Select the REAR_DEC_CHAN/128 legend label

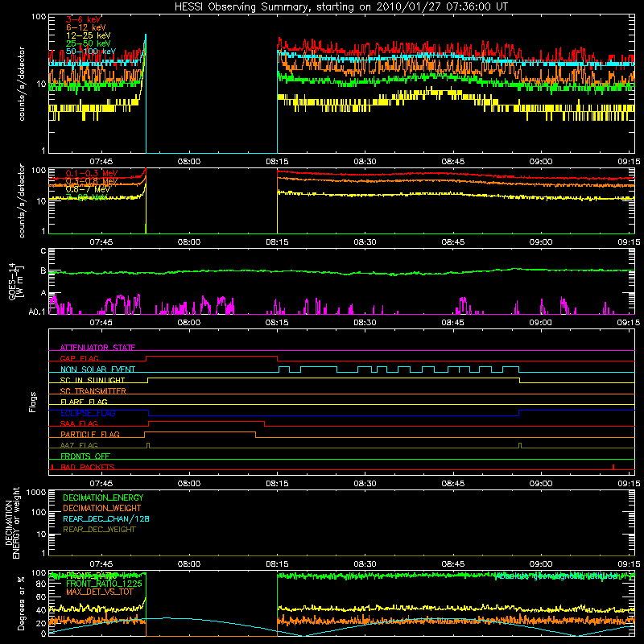pos(106,518)
